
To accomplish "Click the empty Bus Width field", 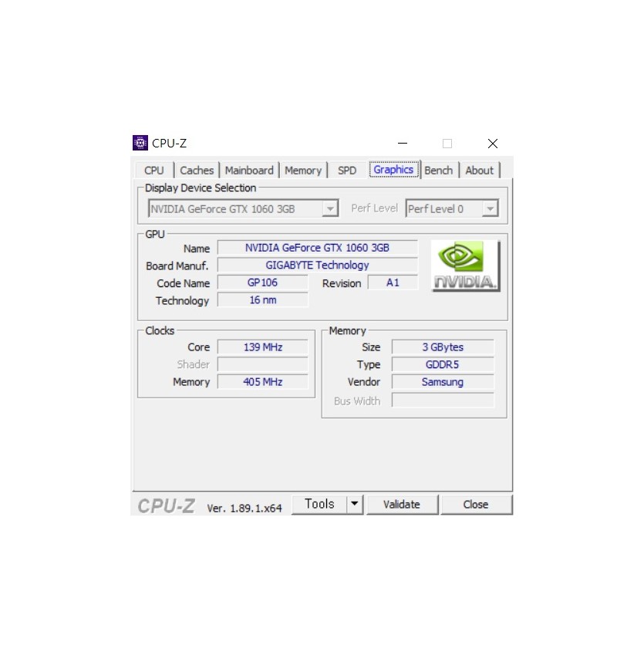I will tap(443, 400).
